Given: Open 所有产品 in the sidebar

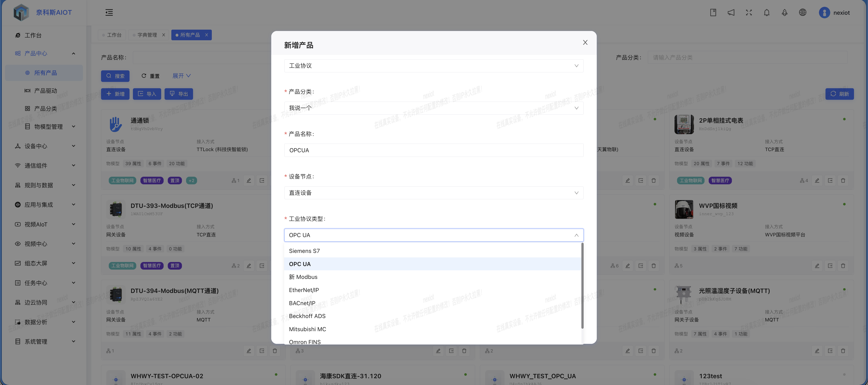Looking at the screenshot, I should pyautogui.click(x=44, y=73).
